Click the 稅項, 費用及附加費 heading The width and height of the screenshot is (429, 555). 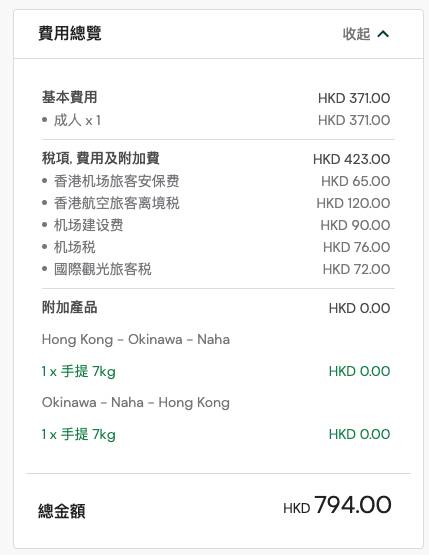click(x=101, y=158)
